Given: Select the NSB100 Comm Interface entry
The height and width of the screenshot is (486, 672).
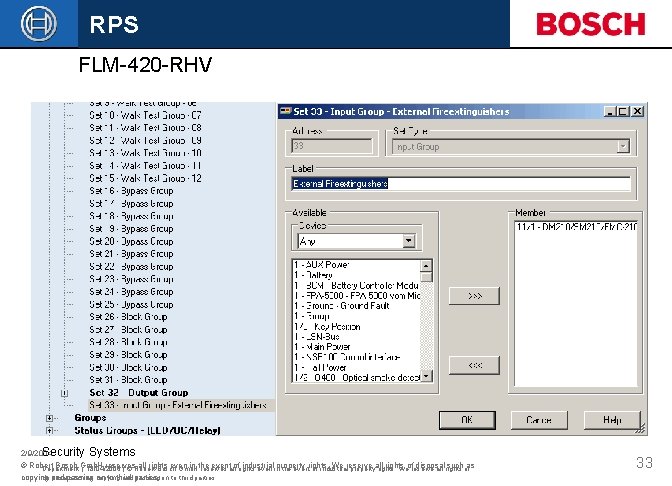Looking at the screenshot, I should coord(347,357).
